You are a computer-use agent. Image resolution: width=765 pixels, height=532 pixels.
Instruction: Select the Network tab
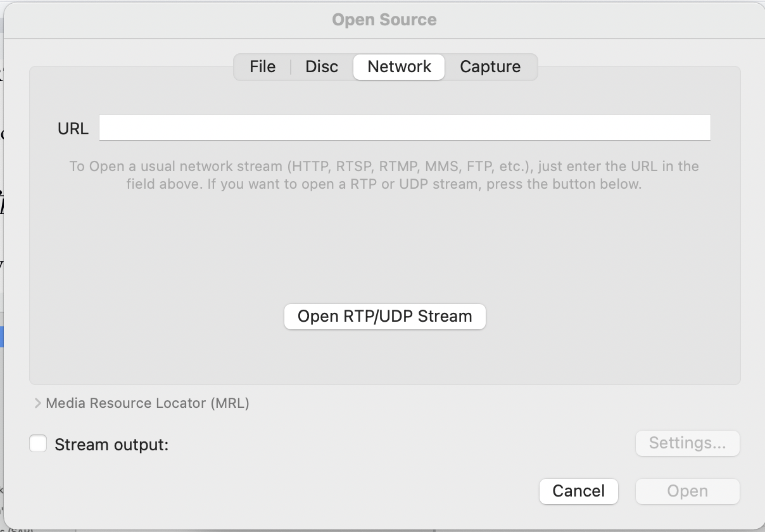click(x=399, y=67)
